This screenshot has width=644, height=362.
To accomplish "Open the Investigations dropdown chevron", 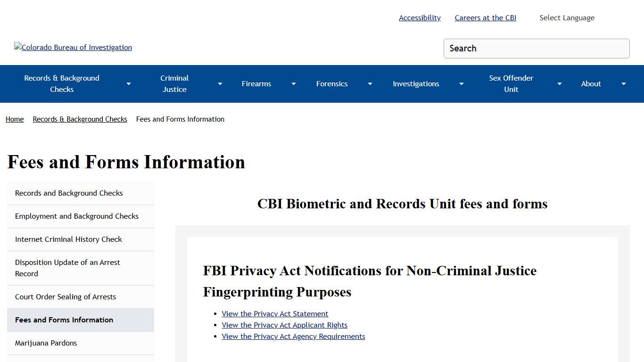I will coord(461,83).
